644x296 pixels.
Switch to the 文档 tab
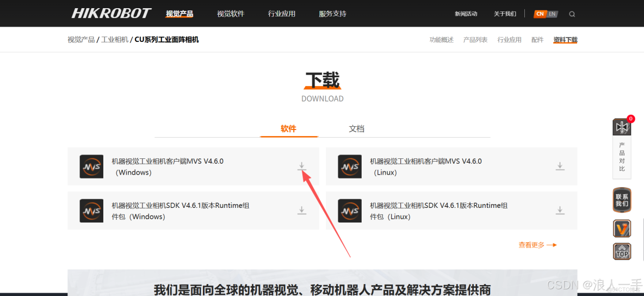coord(356,128)
